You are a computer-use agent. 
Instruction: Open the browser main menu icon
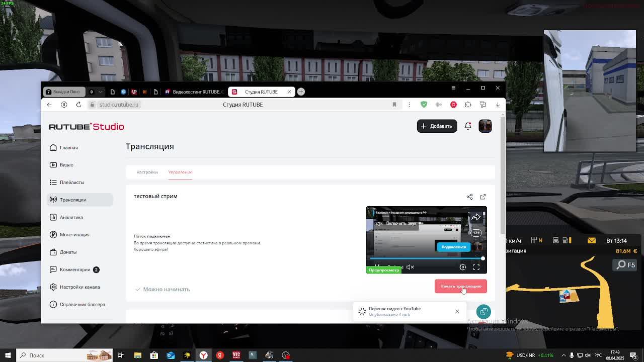tap(453, 88)
